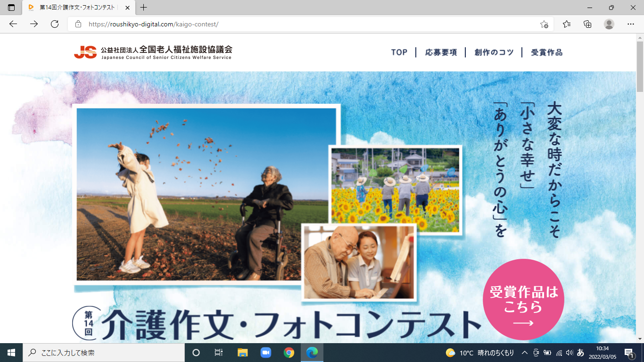Open 創作のコツ navigation link
The width and height of the screenshot is (644, 362).
click(494, 52)
